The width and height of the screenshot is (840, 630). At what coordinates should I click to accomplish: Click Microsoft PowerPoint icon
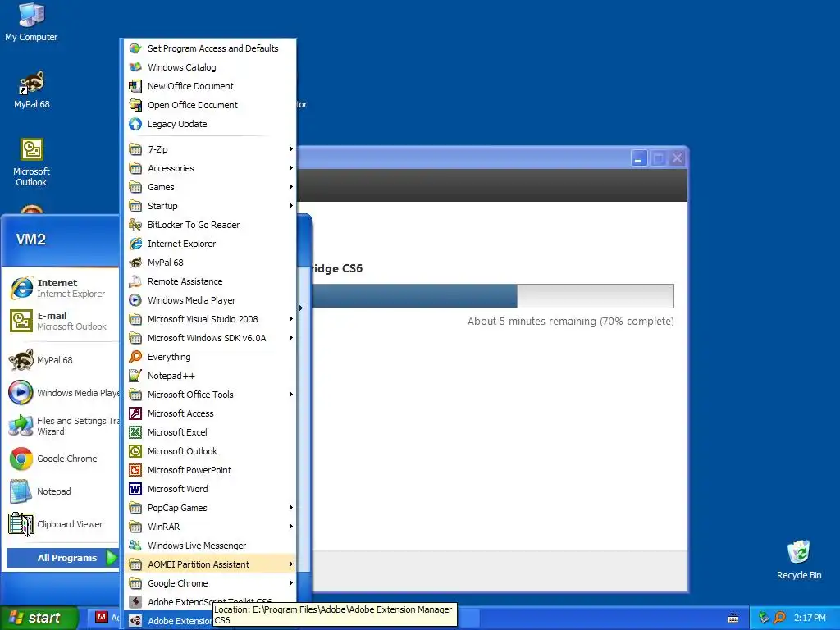[x=135, y=470]
